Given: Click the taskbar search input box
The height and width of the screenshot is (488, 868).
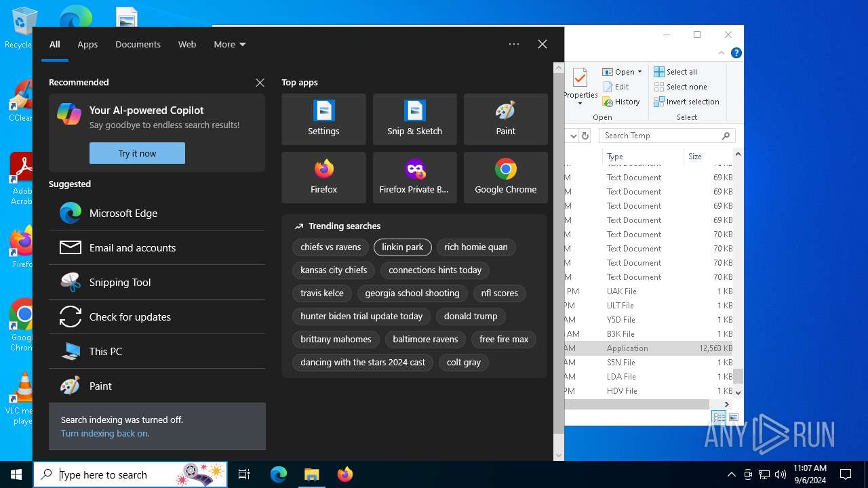Looking at the screenshot, I should coord(130,474).
